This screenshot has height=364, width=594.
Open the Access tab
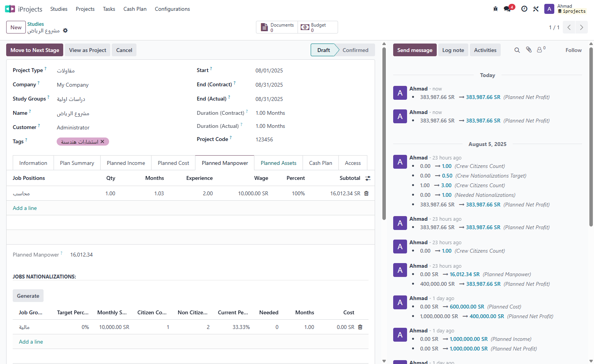coord(353,163)
